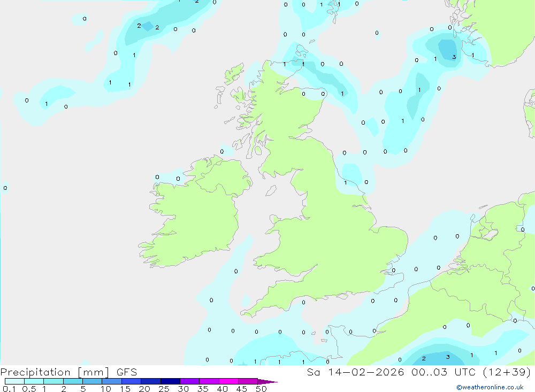This screenshot has width=535, height=392.
Task: Select the above-50 mm arrow tip of legend
Action: click(x=267, y=381)
